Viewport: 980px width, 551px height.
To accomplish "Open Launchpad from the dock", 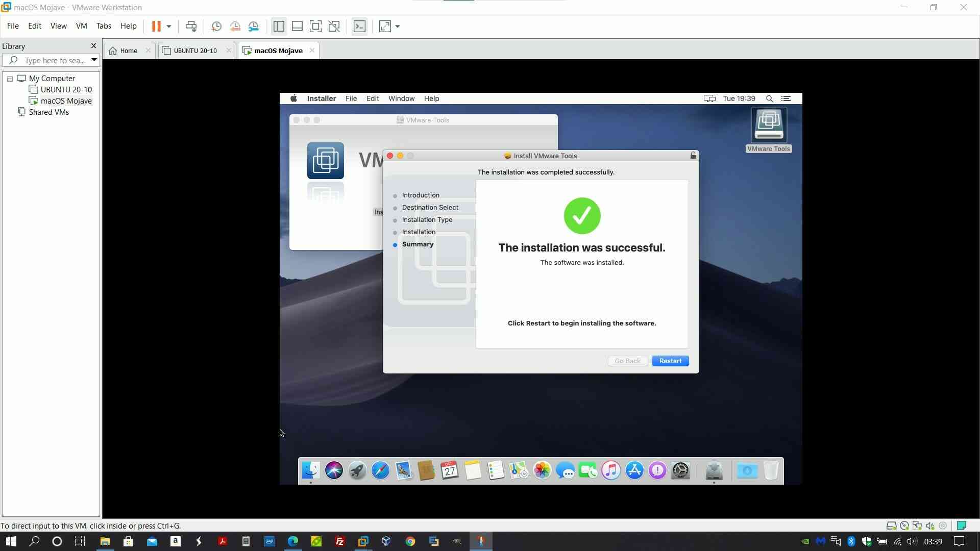I will [357, 470].
